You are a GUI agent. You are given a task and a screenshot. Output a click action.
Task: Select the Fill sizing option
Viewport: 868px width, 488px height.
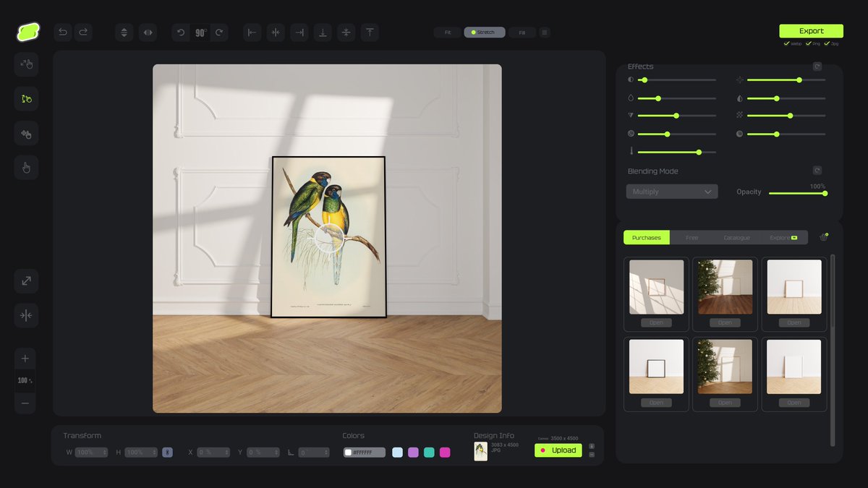coord(522,33)
